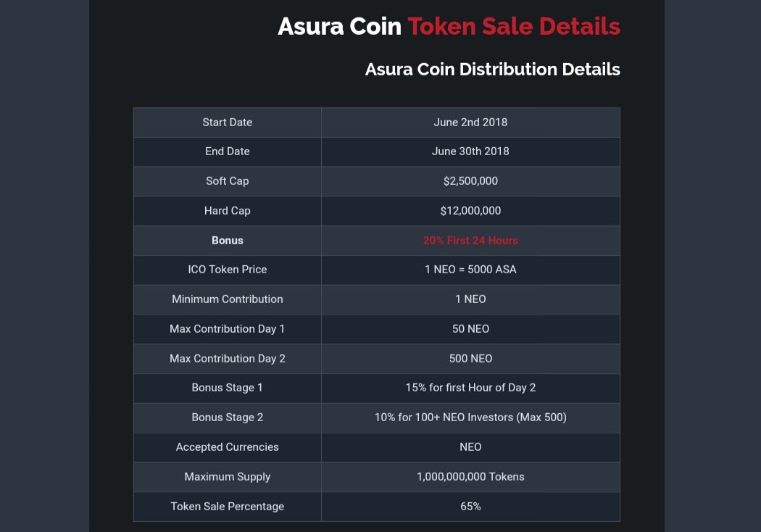Click the '500 NEO' Day 2 value

click(470, 359)
